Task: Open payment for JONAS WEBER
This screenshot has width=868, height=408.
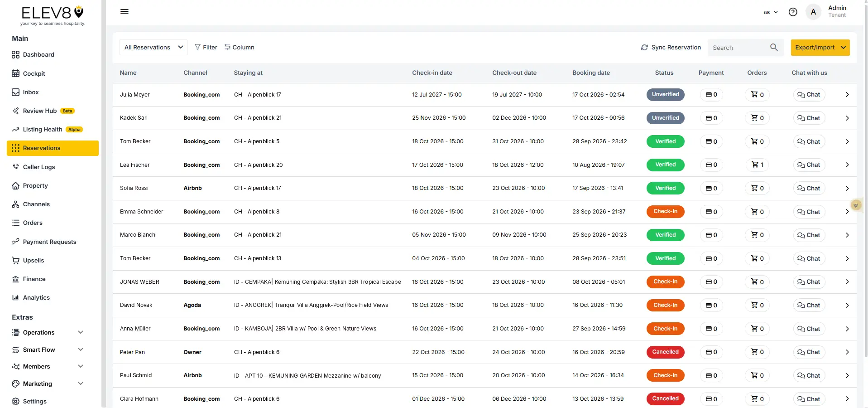Action: 711,282
